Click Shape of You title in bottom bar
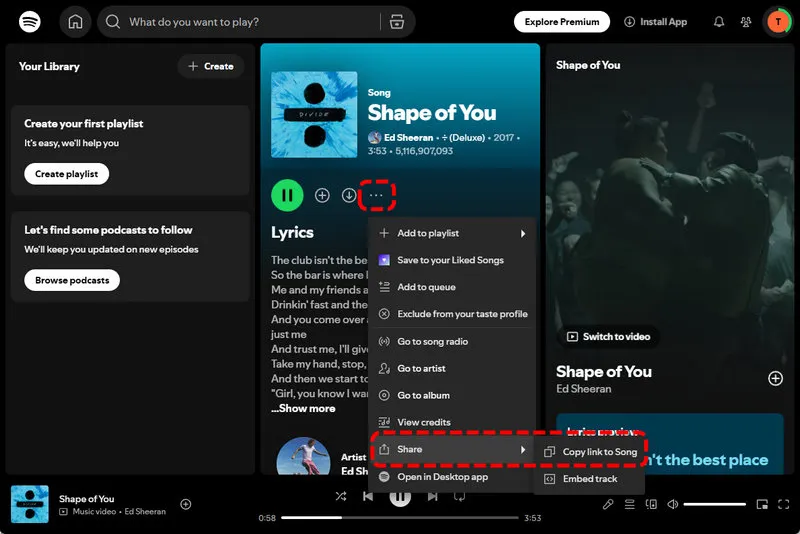The height and width of the screenshot is (534, 800). point(86,499)
